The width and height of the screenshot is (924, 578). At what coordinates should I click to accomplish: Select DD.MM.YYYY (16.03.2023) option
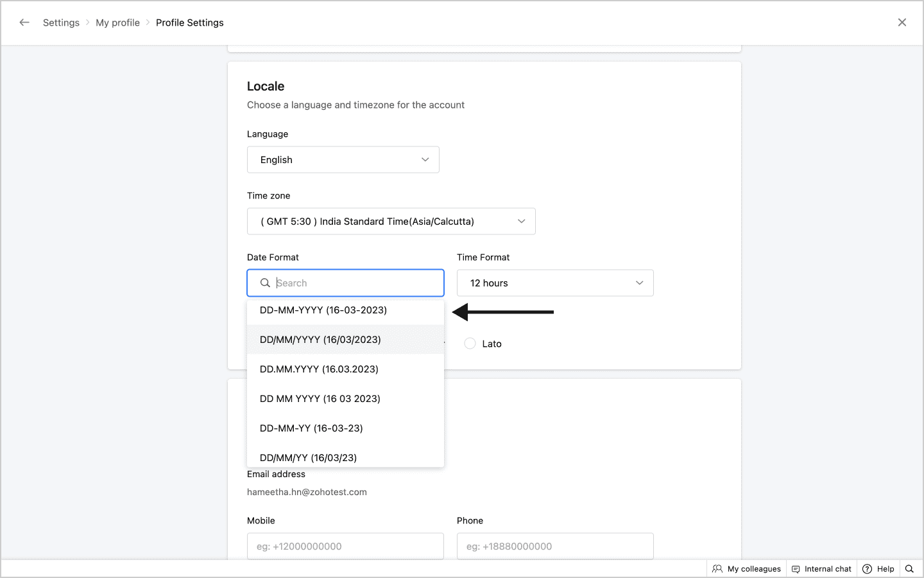[x=319, y=369]
